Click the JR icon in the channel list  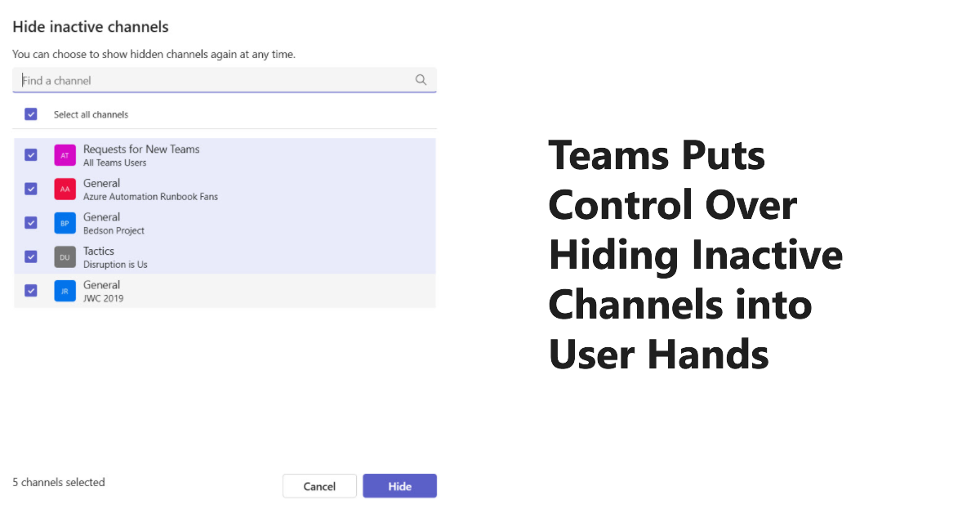(x=65, y=290)
